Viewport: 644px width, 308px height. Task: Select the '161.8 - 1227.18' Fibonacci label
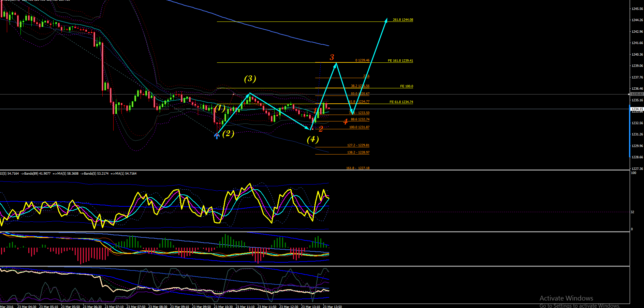click(358, 168)
